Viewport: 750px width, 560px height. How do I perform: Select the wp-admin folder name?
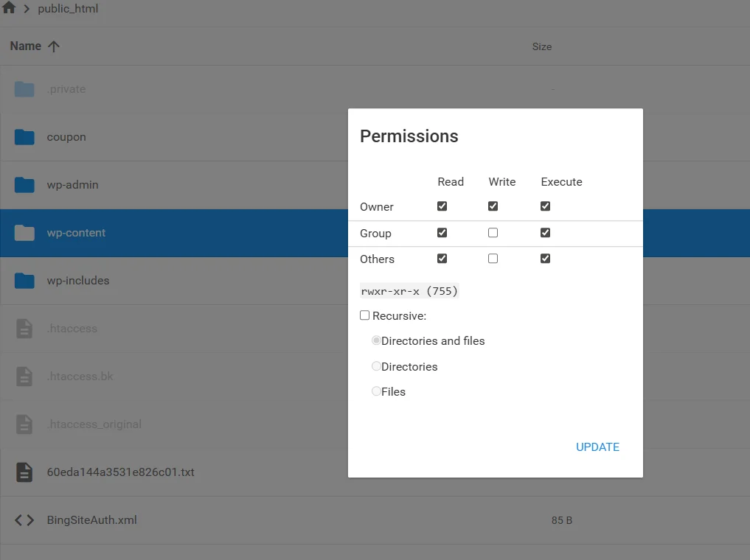73,185
